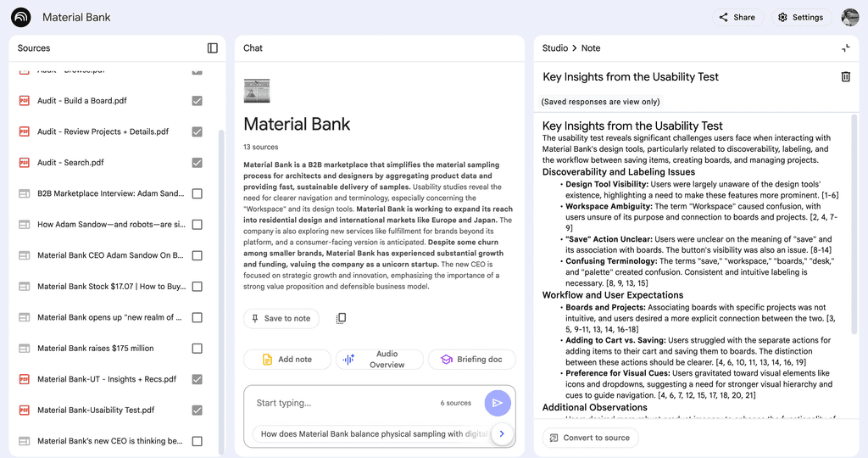Open Material Bank-Usaibility Test.pdf source

point(96,411)
